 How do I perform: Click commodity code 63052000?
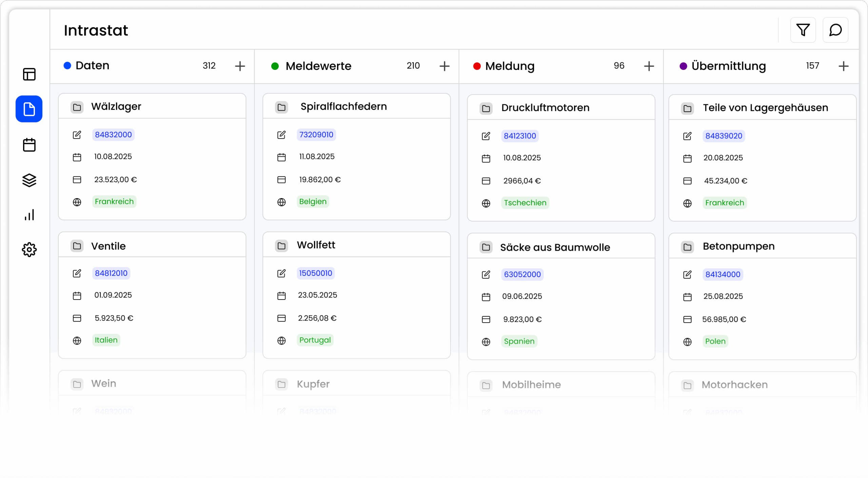tap(522, 274)
